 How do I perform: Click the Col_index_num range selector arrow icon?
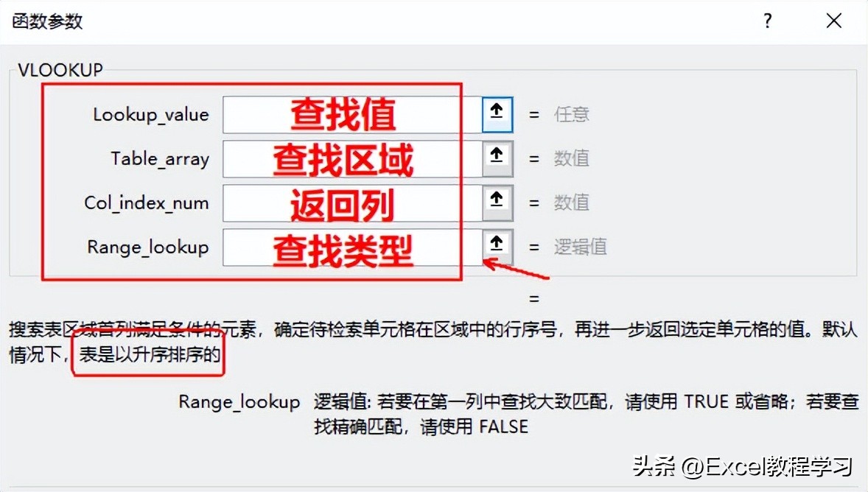(x=497, y=203)
